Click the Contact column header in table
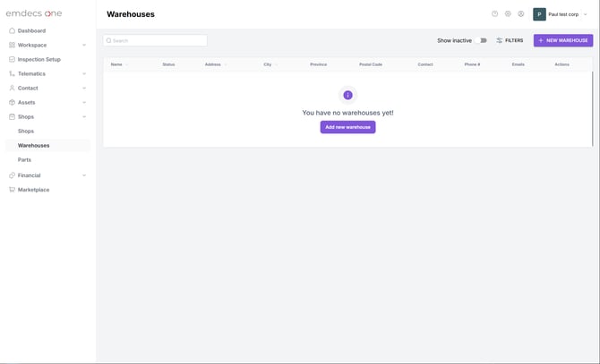 425,64
